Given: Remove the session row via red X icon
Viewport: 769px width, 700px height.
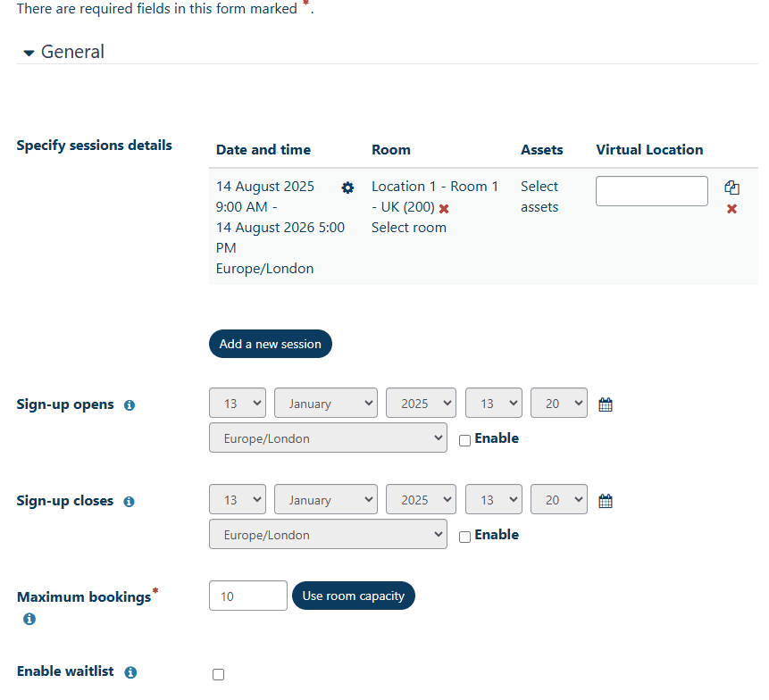Looking at the screenshot, I should 731,209.
